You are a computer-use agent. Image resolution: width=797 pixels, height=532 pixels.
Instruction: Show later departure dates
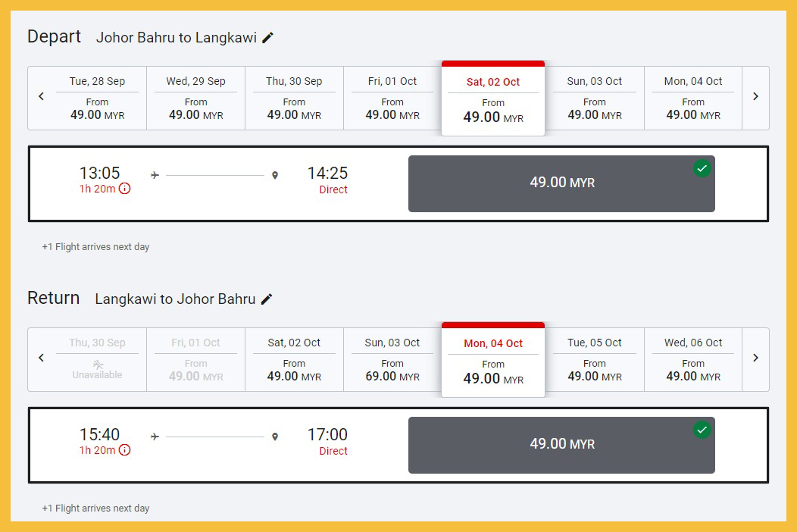click(x=755, y=97)
